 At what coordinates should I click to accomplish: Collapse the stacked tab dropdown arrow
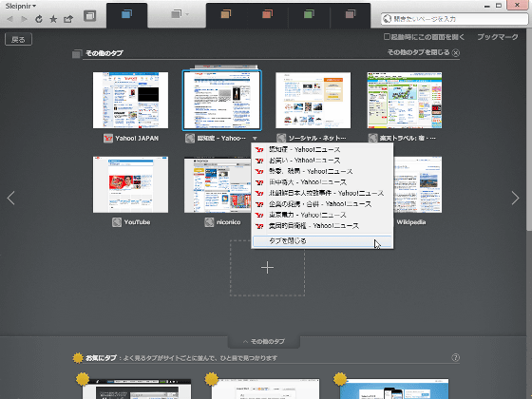[255, 139]
